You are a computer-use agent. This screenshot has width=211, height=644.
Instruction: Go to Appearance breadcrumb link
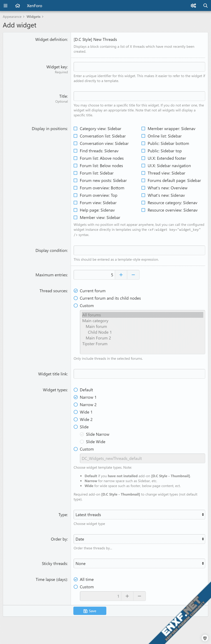[x=12, y=17]
